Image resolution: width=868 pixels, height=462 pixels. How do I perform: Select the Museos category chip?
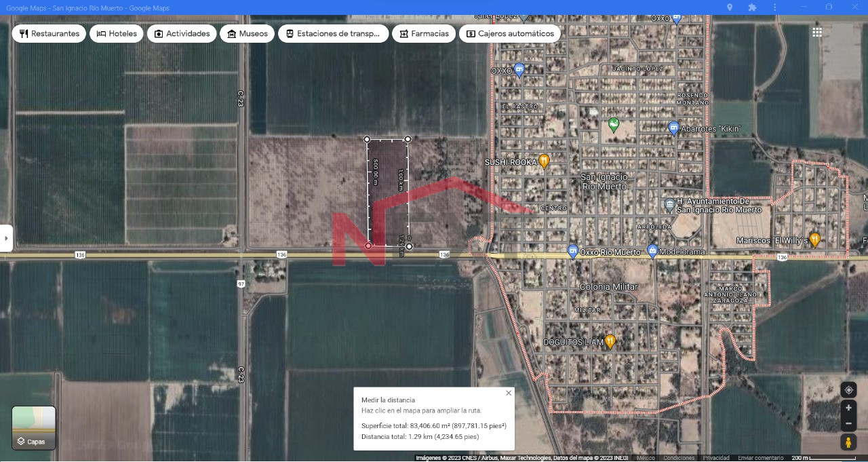pyautogui.click(x=247, y=33)
